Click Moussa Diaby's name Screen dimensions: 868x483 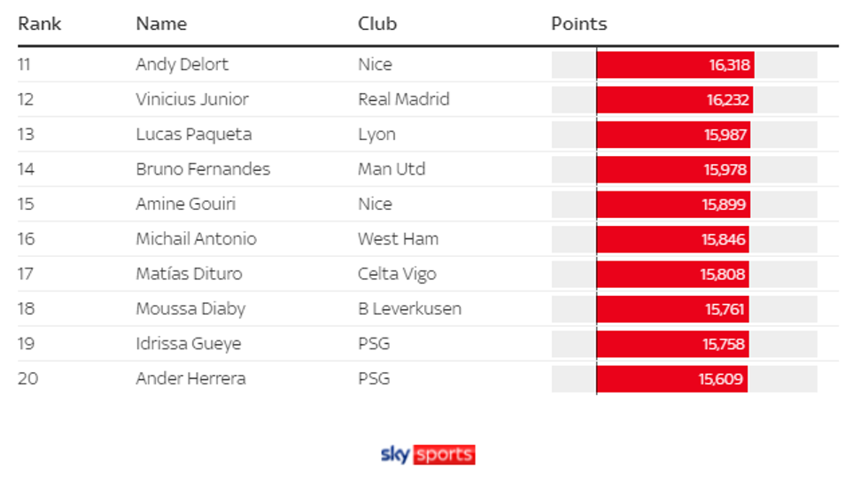pyautogui.click(x=190, y=309)
